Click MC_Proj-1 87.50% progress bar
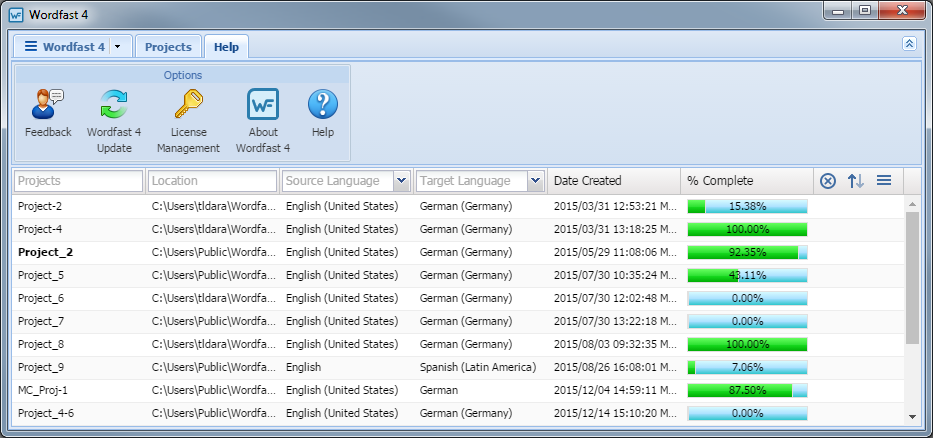Viewport: 933px width, 438px height. [747, 390]
